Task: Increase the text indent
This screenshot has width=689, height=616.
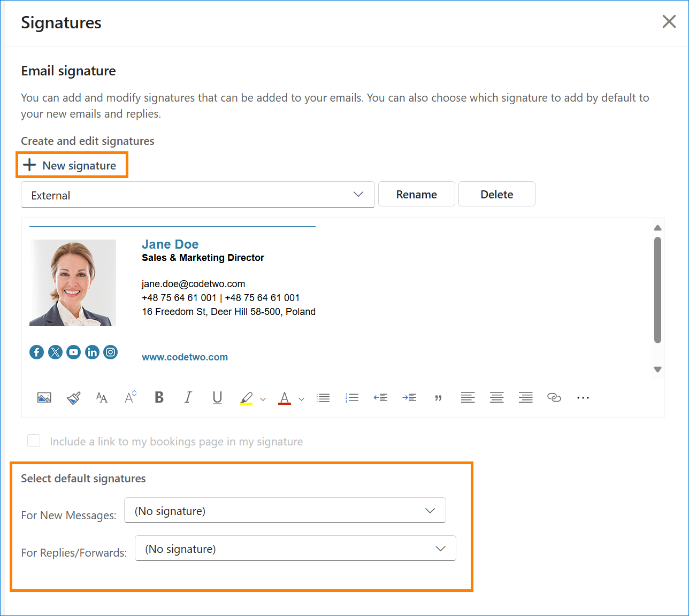Action: coord(409,397)
